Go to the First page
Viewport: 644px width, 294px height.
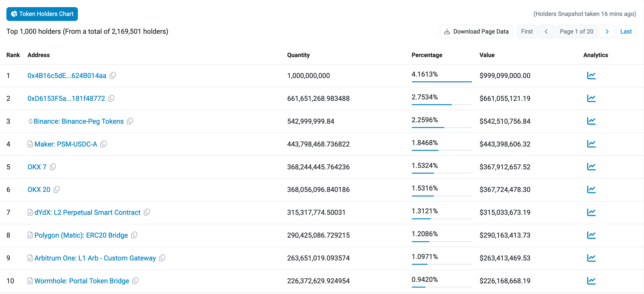tap(527, 31)
